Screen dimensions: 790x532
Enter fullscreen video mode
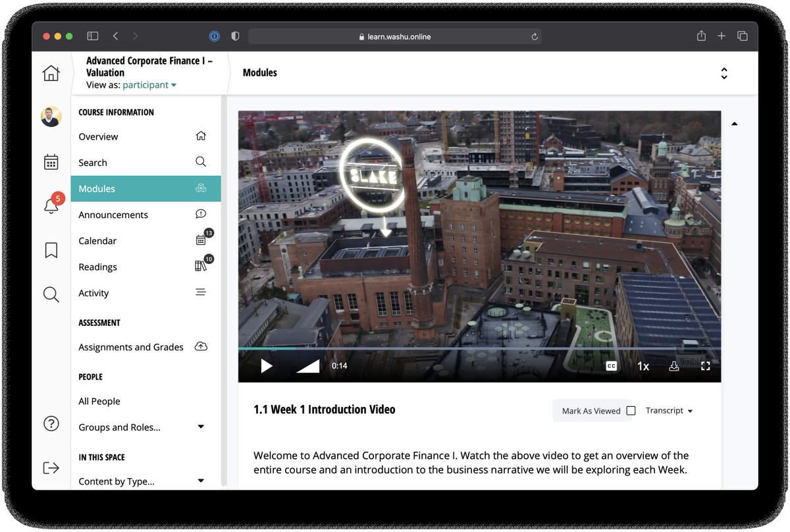tap(706, 366)
